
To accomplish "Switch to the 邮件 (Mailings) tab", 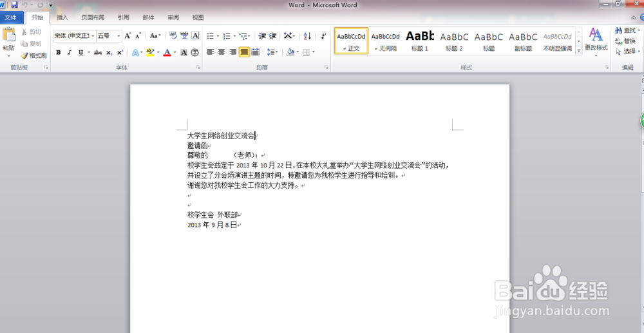I will pyautogui.click(x=148, y=17).
